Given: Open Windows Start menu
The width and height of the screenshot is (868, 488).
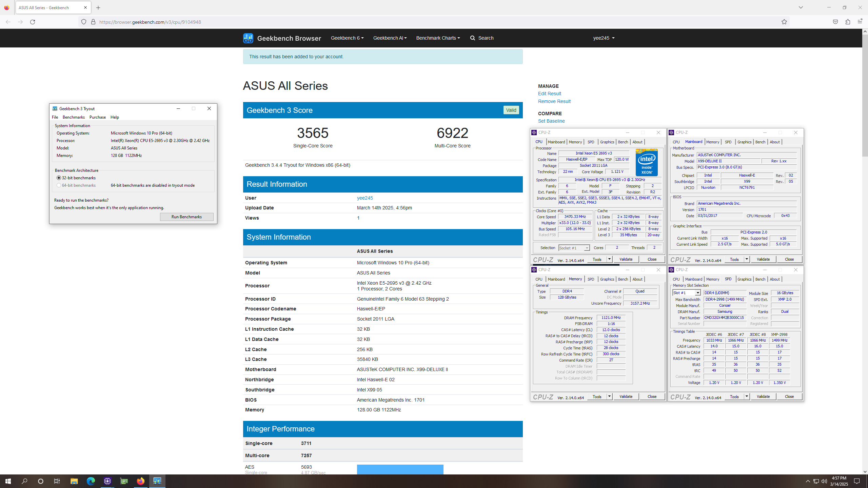Looking at the screenshot, I should coord(8,481).
